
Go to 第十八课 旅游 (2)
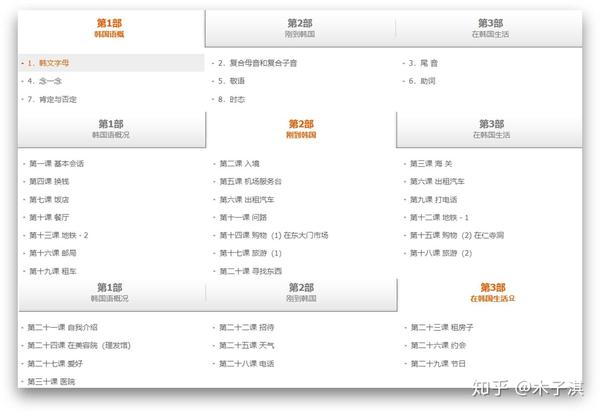click(441, 253)
